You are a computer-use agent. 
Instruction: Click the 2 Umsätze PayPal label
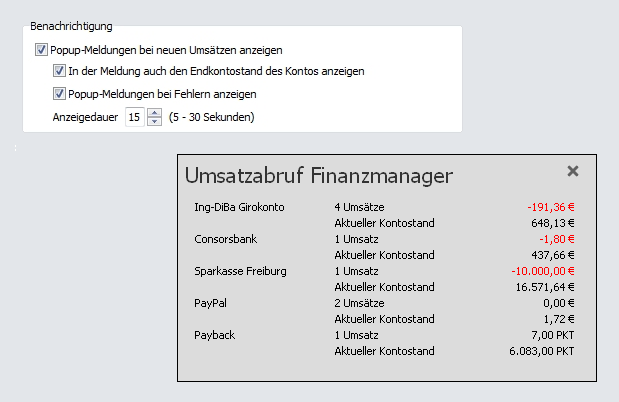pos(359,303)
